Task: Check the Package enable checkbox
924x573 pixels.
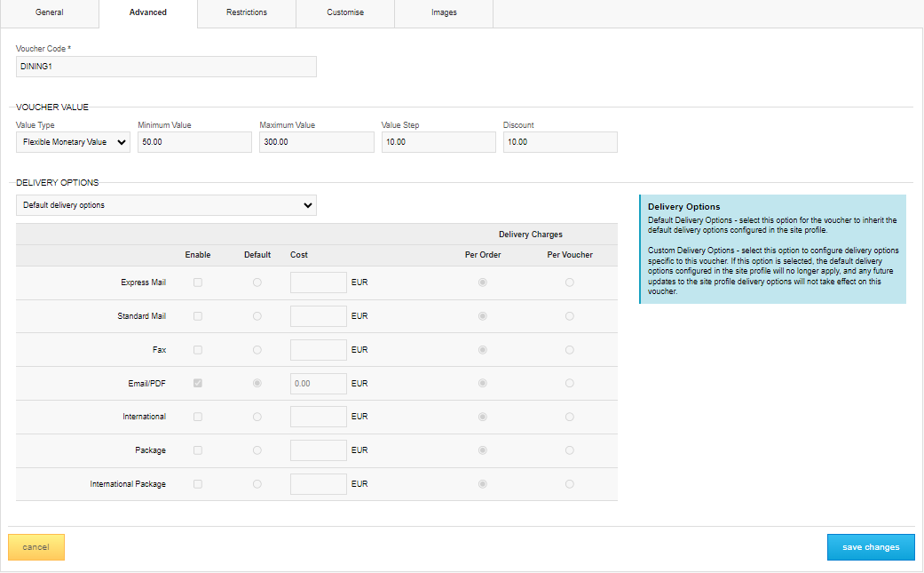Action: point(198,450)
